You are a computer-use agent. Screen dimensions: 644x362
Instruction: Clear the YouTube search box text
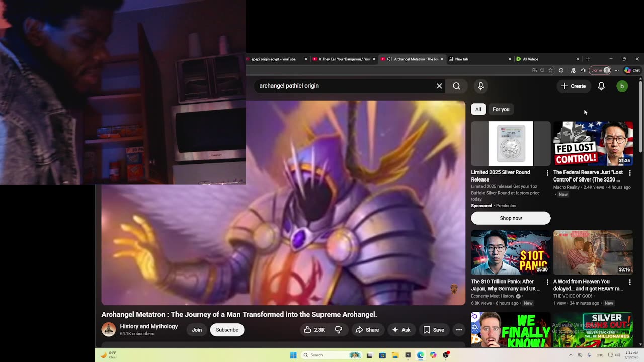439,86
